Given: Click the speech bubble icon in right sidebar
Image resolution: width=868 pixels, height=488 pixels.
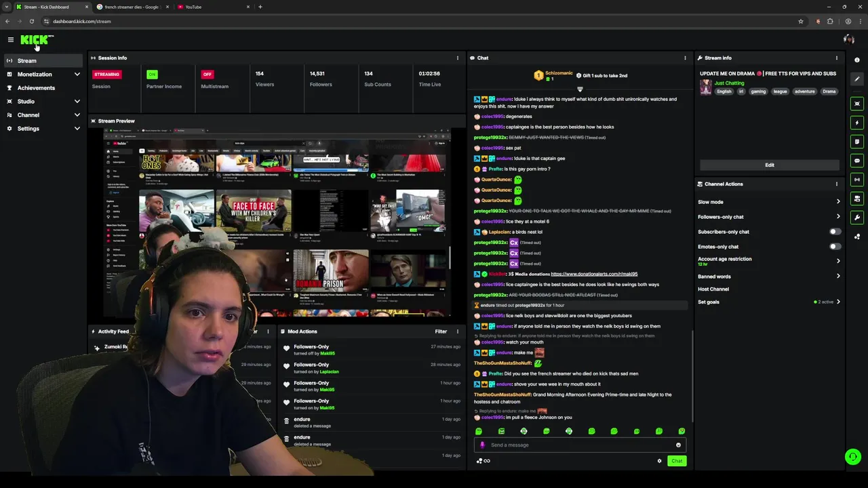Looking at the screenshot, I should (857, 161).
